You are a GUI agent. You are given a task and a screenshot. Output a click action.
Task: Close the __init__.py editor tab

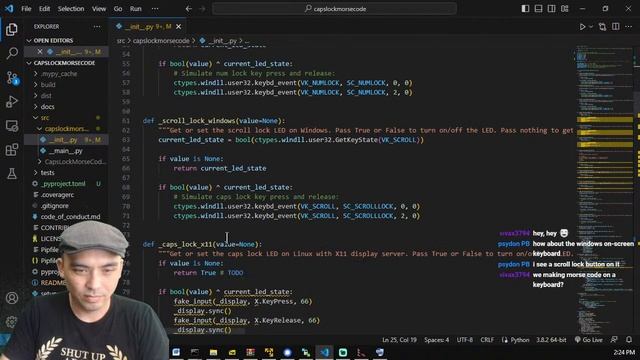178,27
